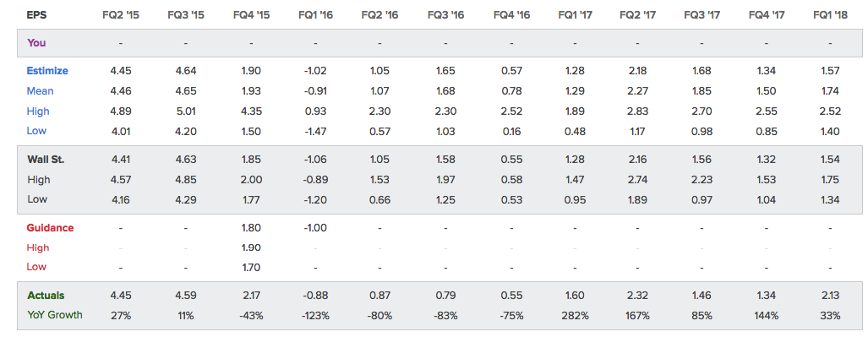Select the Wall St. row label

(x=46, y=160)
